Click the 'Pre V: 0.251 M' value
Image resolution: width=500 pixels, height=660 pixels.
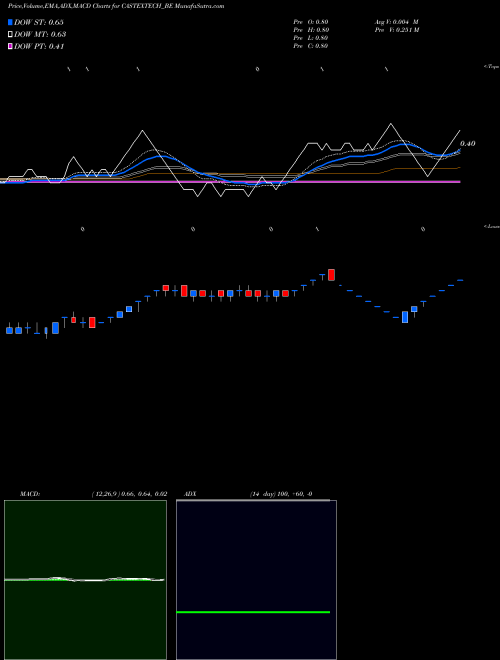[x=396, y=30]
